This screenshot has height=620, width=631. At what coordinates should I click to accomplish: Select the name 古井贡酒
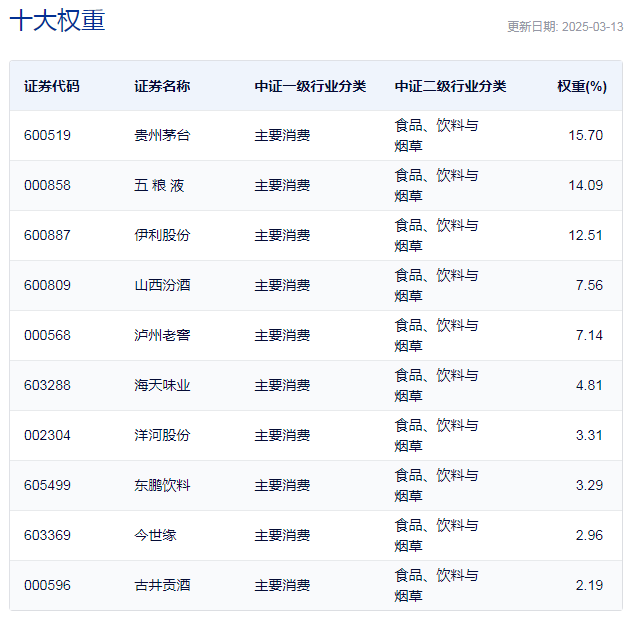[x=162, y=585]
